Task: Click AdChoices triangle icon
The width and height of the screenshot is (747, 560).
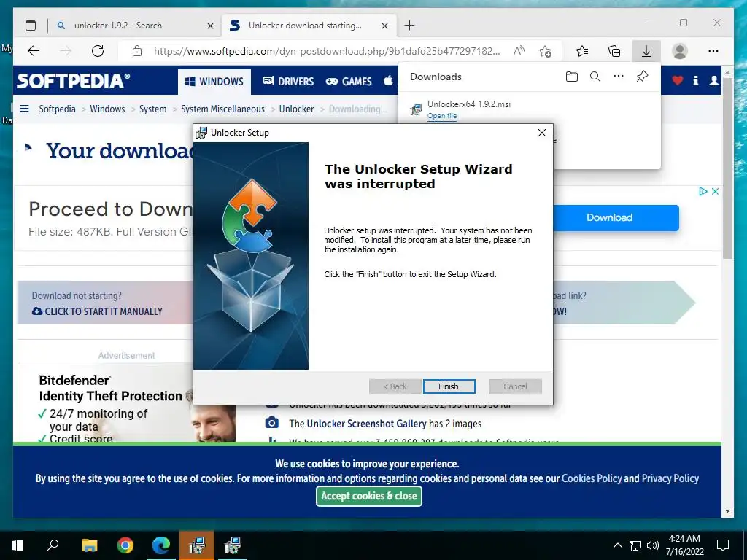Action: coord(703,192)
